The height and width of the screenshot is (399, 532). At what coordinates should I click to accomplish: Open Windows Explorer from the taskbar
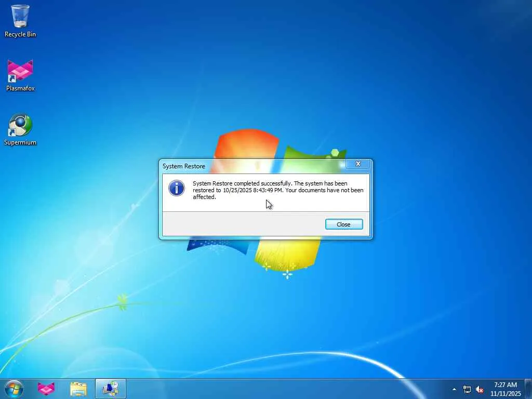[x=78, y=389]
